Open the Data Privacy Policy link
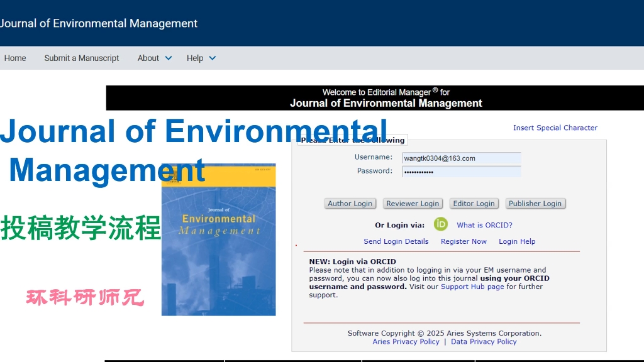The height and width of the screenshot is (362, 644). (x=484, y=341)
